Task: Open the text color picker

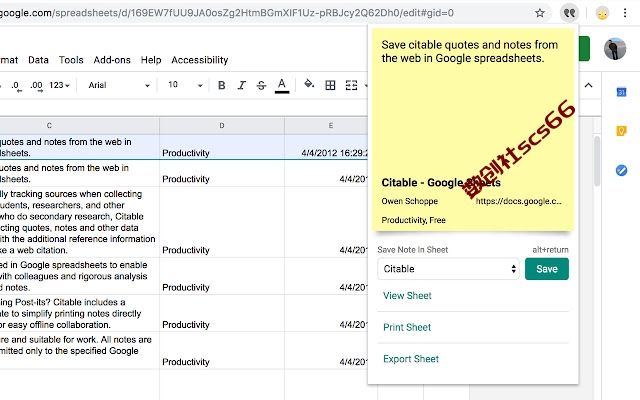Action: pos(282,85)
